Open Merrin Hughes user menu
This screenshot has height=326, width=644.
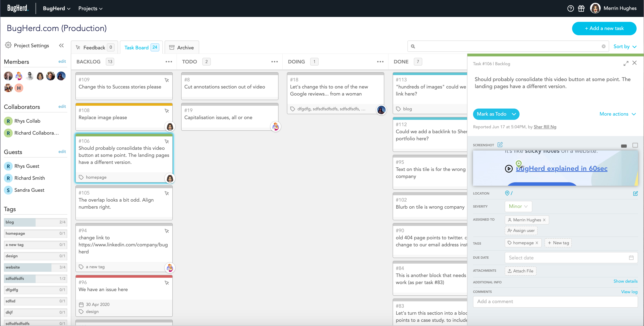click(613, 8)
